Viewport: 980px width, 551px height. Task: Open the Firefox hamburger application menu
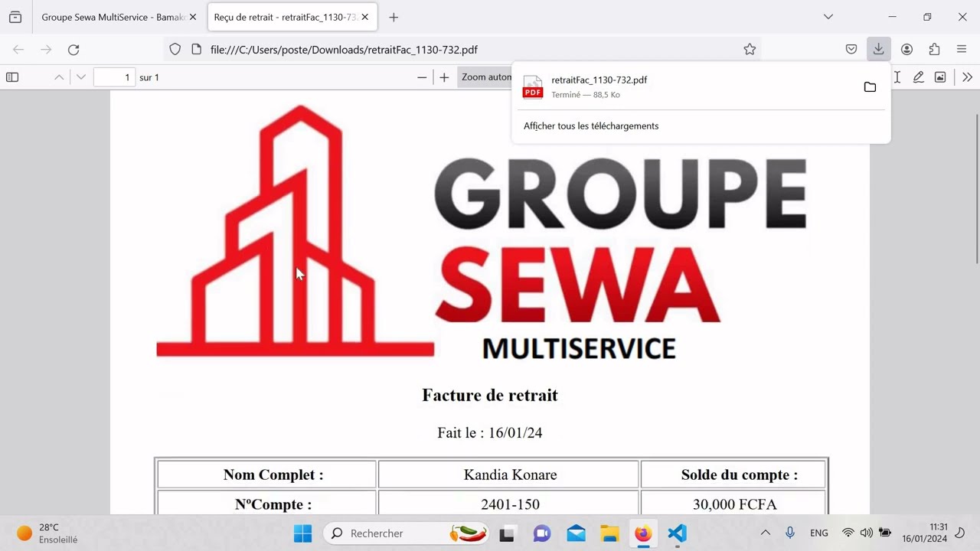[962, 49]
